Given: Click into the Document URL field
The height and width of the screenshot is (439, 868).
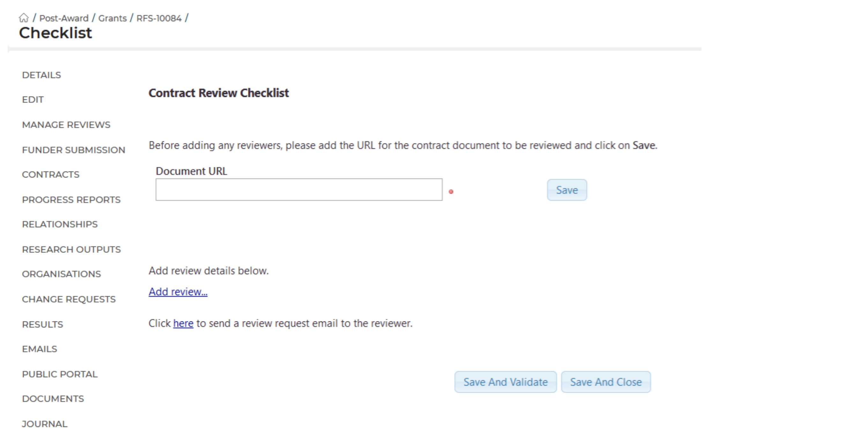Looking at the screenshot, I should tap(298, 190).
